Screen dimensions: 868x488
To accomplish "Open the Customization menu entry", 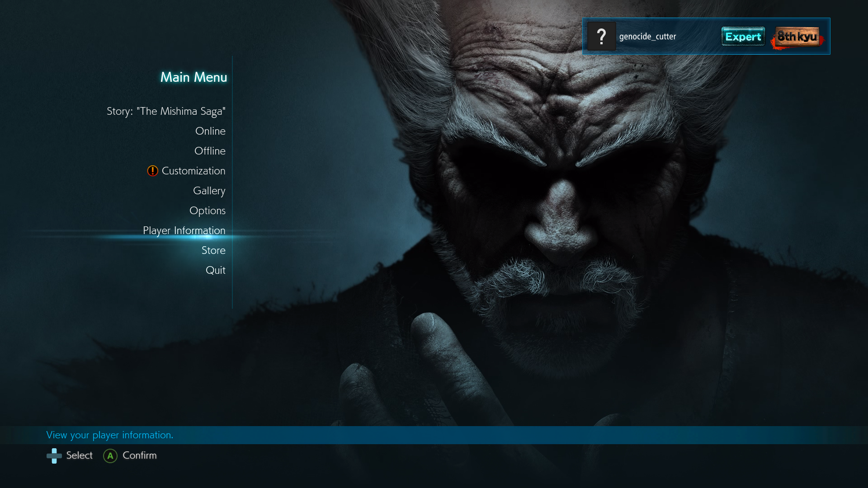I will click(x=193, y=171).
